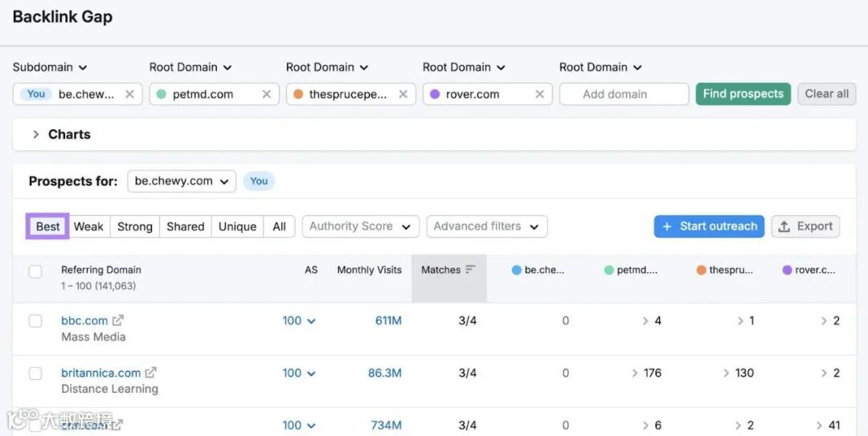Open the Authority Score filter dropdown
The image size is (868, 436).
click(360, 226)
